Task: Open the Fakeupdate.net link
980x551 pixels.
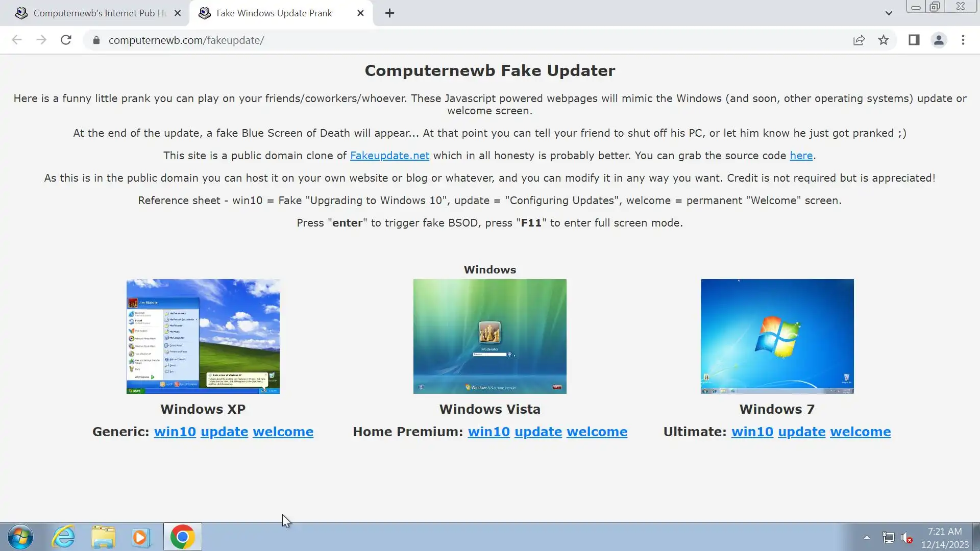Action: (x=389, y=156)
